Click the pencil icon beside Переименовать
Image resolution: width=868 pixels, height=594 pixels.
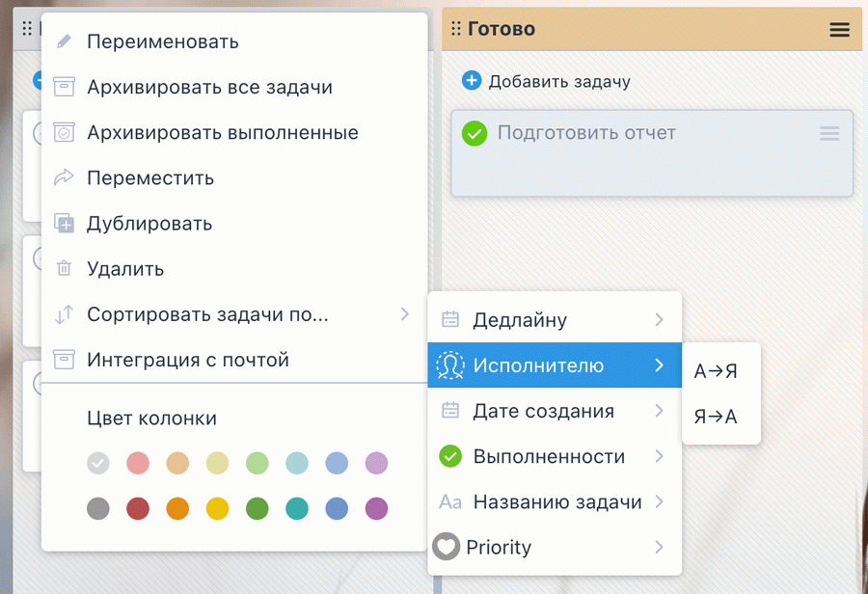click(64, 41)
